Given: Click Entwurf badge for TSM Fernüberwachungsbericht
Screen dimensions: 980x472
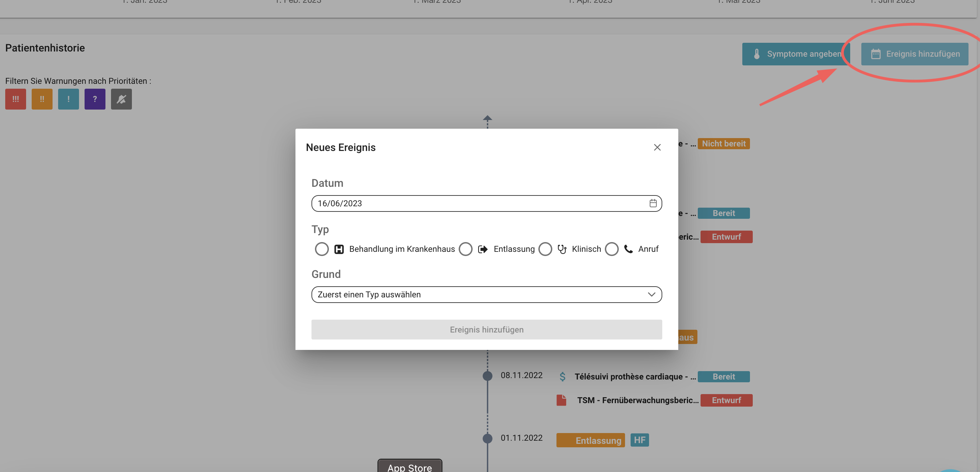Looking at the screenshot, I should tap(726, 400).
